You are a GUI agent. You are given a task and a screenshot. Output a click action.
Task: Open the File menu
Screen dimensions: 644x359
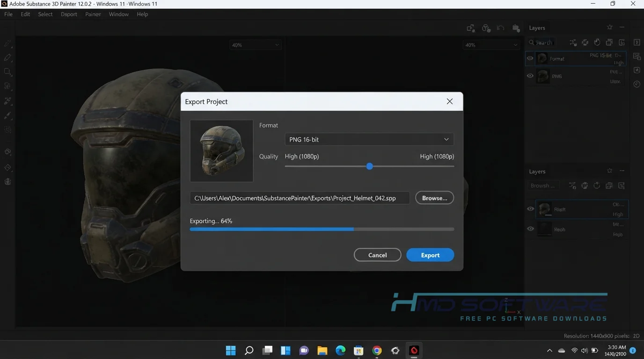[8, 14]
